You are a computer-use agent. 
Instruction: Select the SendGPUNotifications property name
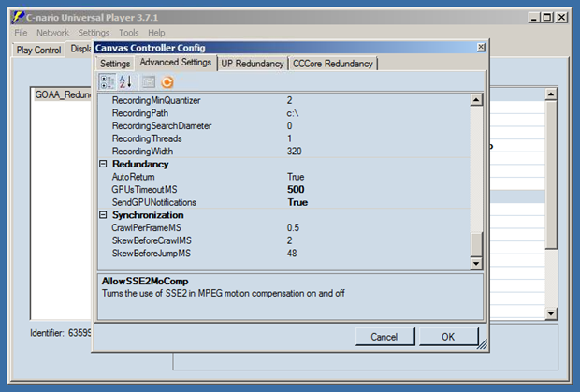tap(153, 202)
